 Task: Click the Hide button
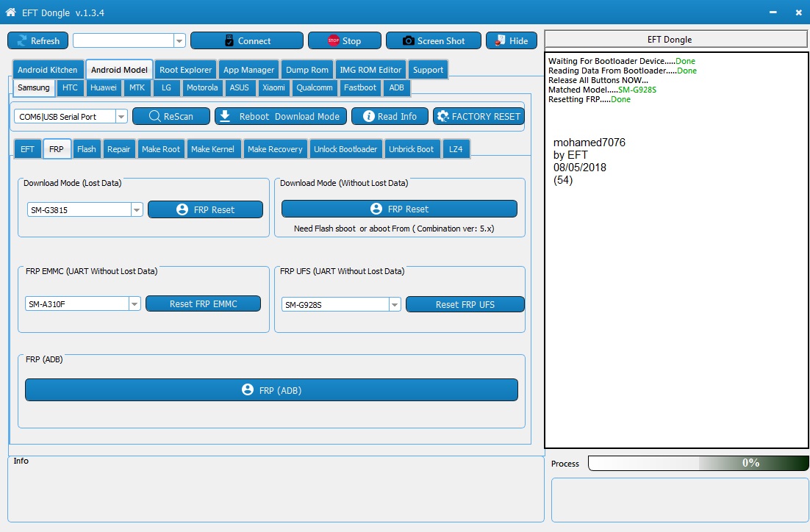click(512, 41)
